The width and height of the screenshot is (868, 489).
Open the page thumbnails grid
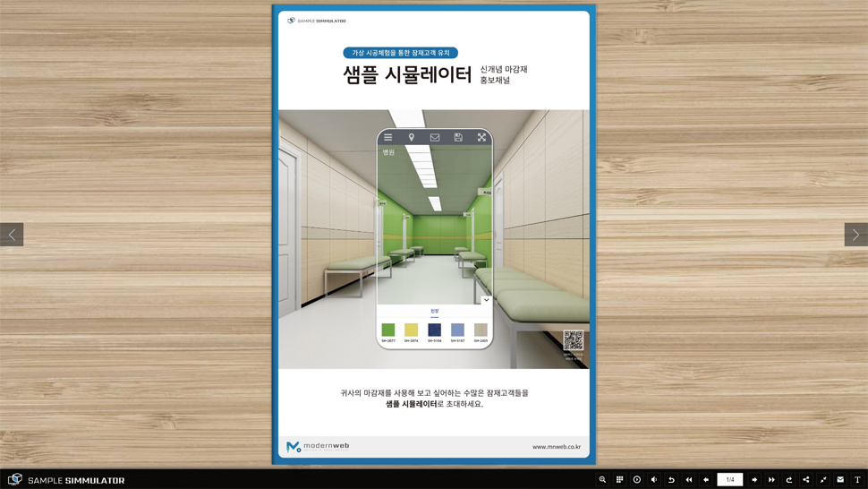tap(619, 480)
